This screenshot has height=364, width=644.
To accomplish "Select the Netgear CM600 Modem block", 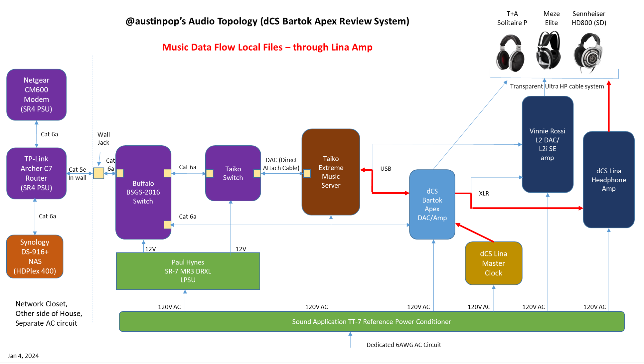I will pos(36,95).
